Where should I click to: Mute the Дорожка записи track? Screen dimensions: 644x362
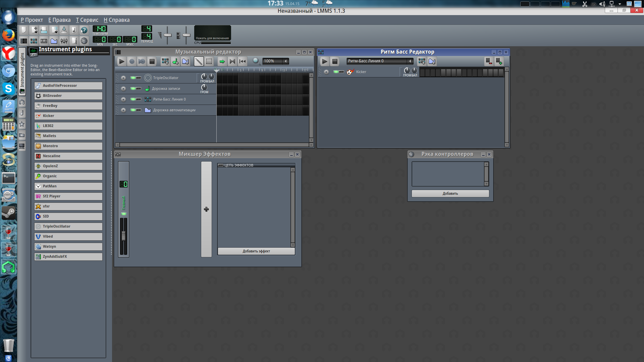[x=133, y=88]
